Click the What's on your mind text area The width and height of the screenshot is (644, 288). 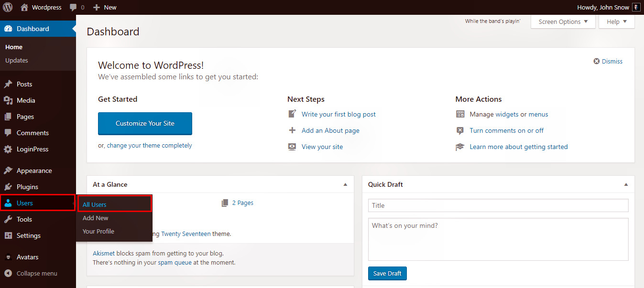point(498,239)
